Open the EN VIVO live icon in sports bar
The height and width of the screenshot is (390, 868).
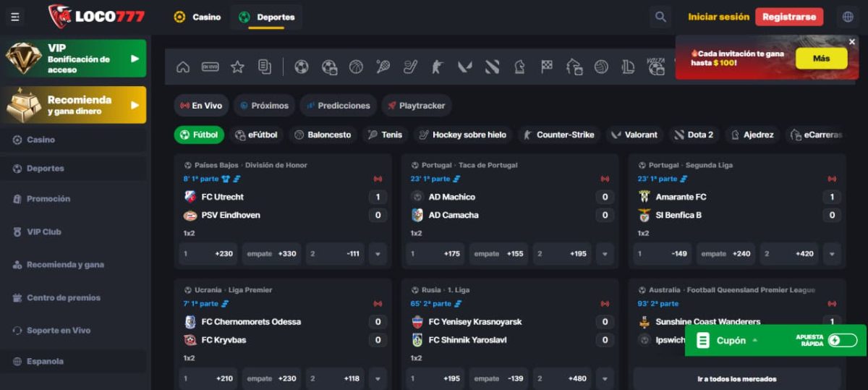click(210, 67)
